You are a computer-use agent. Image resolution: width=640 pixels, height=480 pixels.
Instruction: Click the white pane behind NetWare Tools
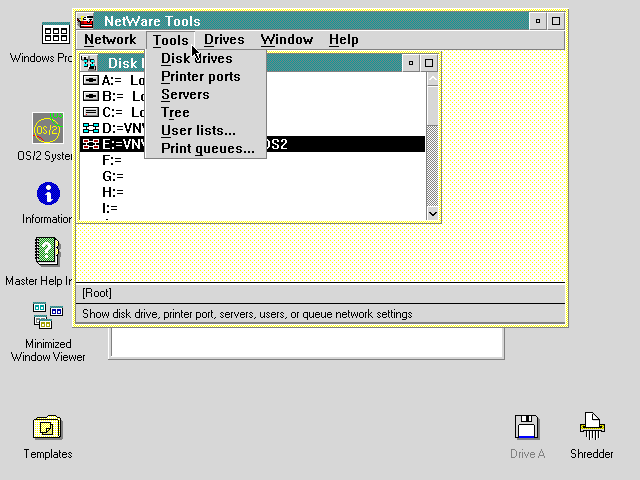[307, 342]
